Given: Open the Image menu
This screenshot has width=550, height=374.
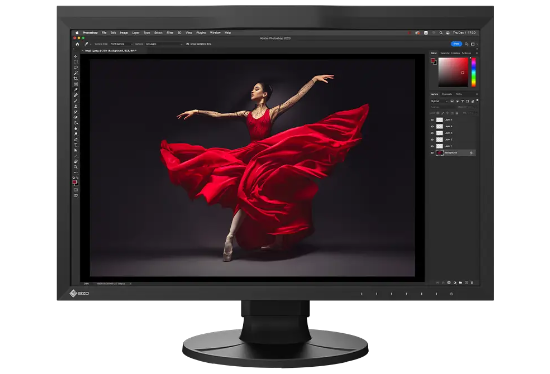Looking at the screenshot, I should point(124,33).
